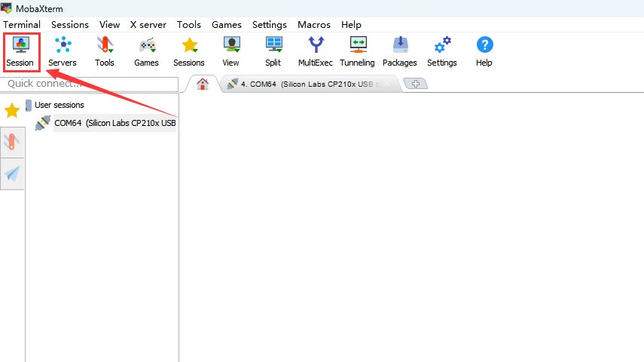Screen dimensions: 644x362
Task: Open the Servers toolbar icon
Action: [x=63, y=52]
